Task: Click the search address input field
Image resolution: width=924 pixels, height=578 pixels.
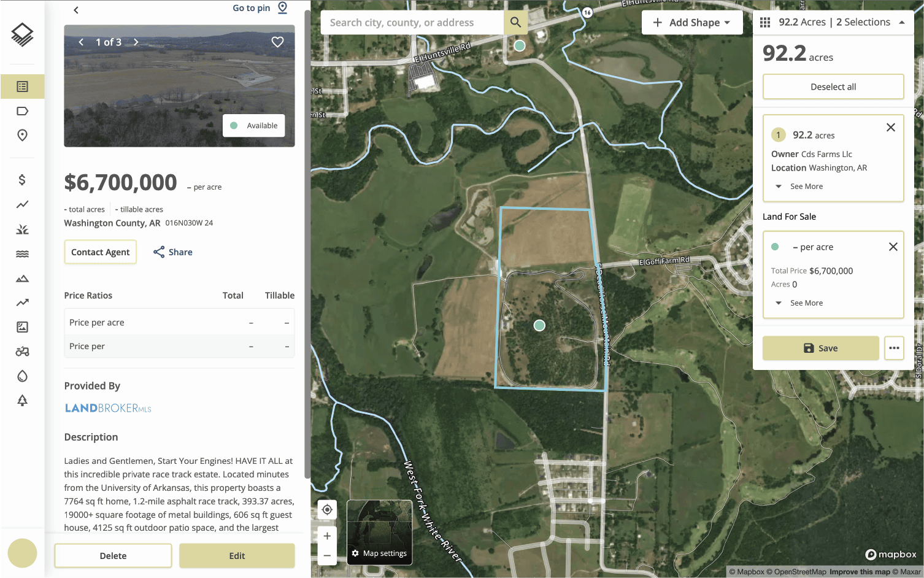Action: coord(412,23)
